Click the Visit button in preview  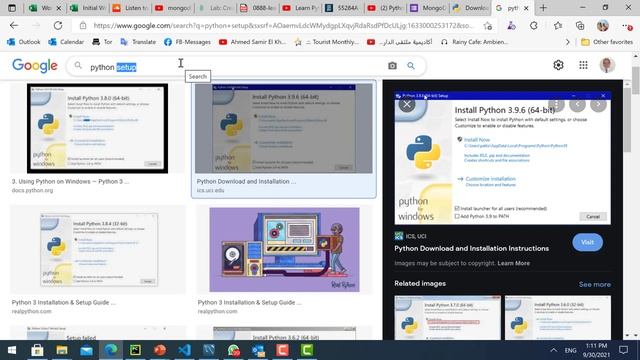click(587, 242)
